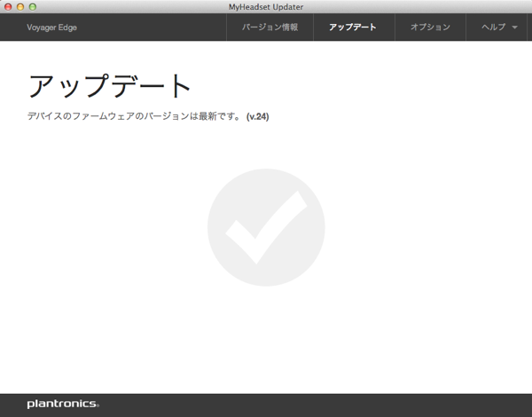Image resolution: width=532 pixels, height=417 pixels.
Task: Open the ヘルプ menu
Action: 497,28
